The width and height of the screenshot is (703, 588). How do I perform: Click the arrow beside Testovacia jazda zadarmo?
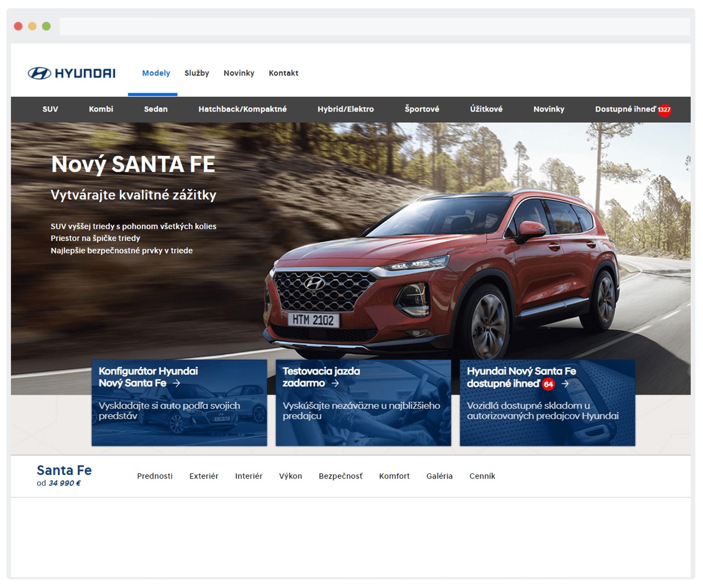tap(335, 383)
